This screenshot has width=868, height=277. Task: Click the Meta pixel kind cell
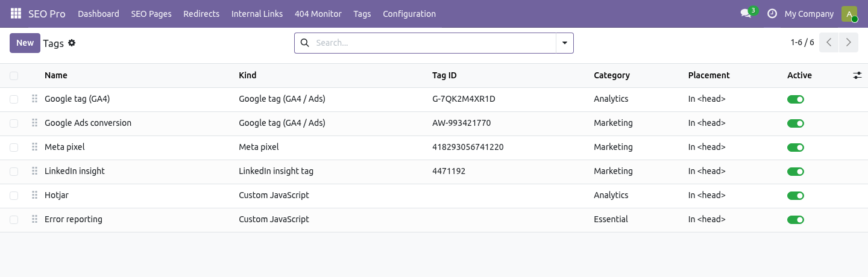click(259, 147)
